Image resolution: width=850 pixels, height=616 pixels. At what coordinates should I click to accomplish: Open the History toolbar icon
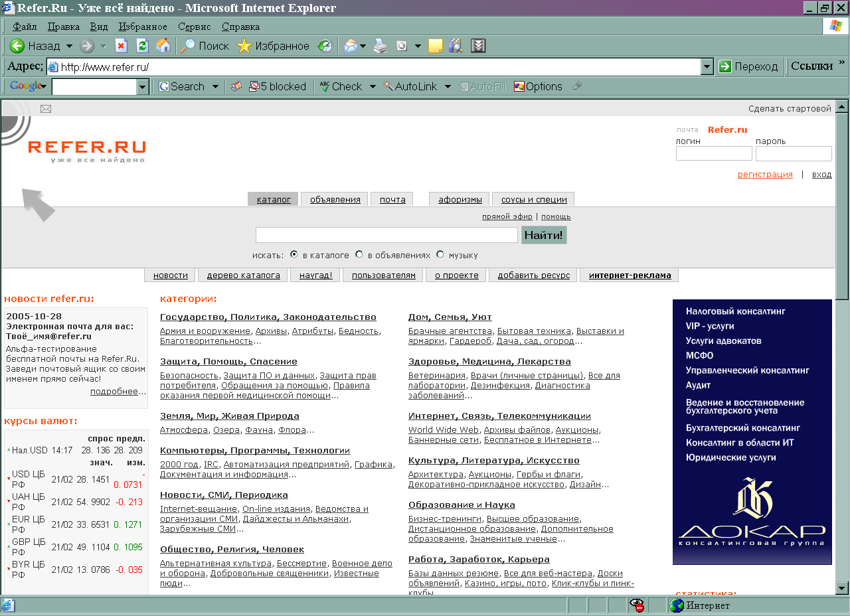(x=325, y=46)
